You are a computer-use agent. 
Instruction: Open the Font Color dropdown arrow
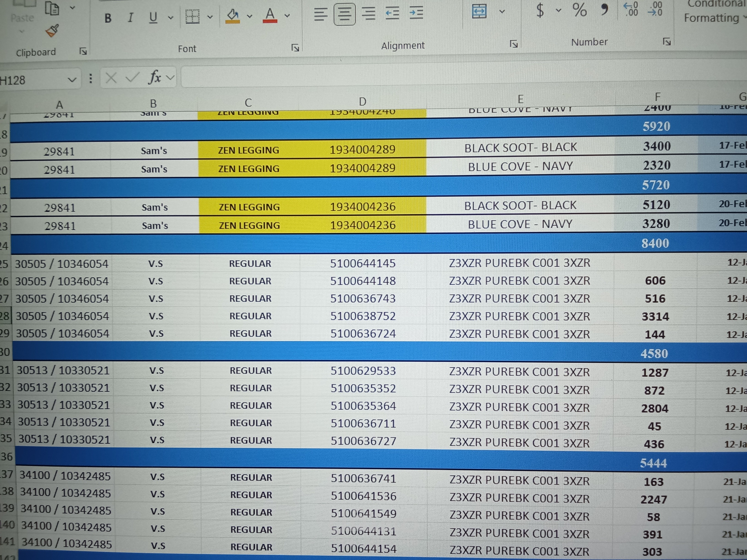287,16
